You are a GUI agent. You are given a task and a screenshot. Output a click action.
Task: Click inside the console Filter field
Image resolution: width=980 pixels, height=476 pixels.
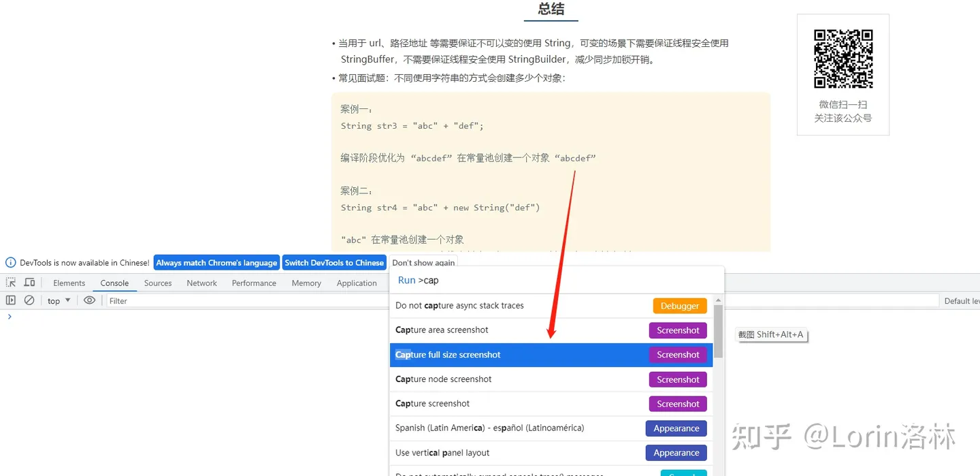[x=245, y=301]
